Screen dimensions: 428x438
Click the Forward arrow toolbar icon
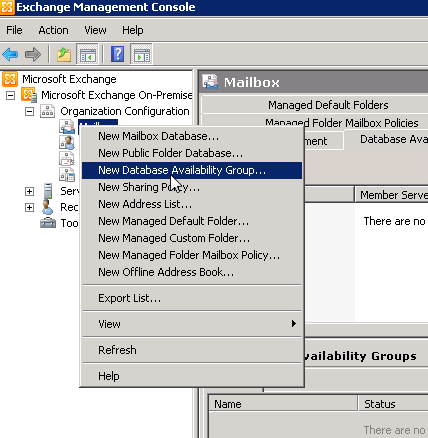coord(33,54)
